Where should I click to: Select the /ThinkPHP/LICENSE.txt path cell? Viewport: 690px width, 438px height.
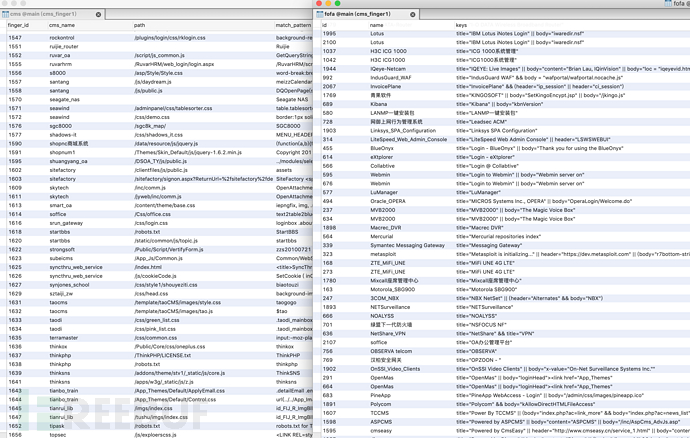click(162, 356)
